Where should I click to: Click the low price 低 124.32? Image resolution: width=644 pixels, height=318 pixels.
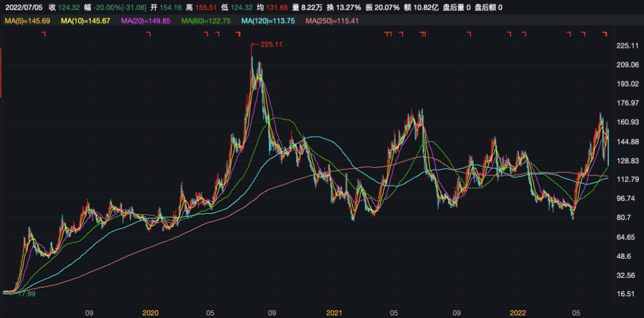[238, 8]
